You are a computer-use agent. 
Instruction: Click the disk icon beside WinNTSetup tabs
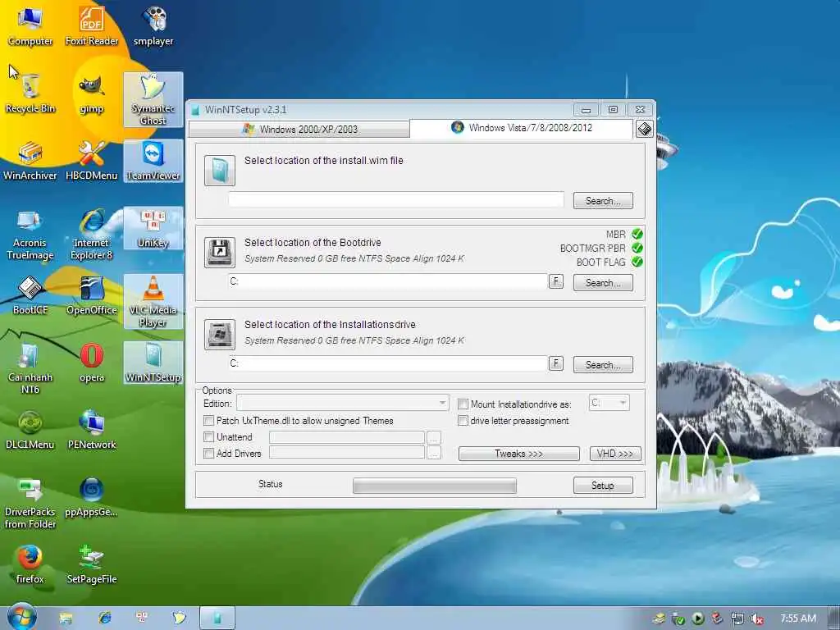[645, 129]
